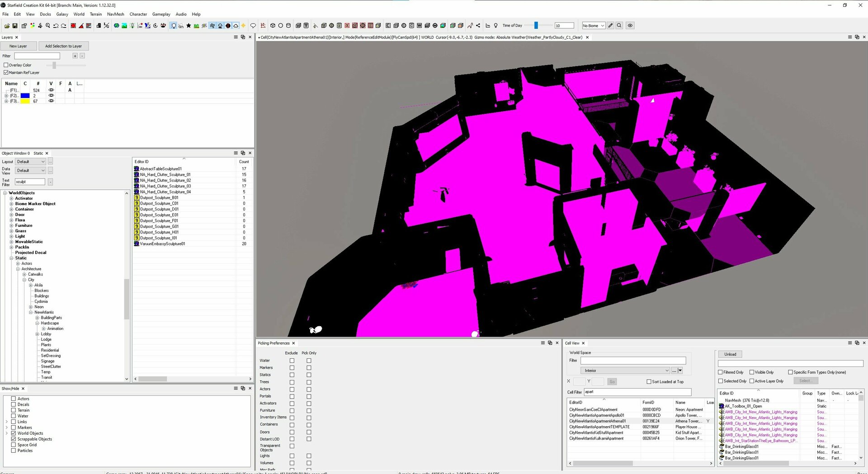Click the Save disk icon in toolbar
The height and width of the screenshot is (474, 868).
[x=15, y=26]
